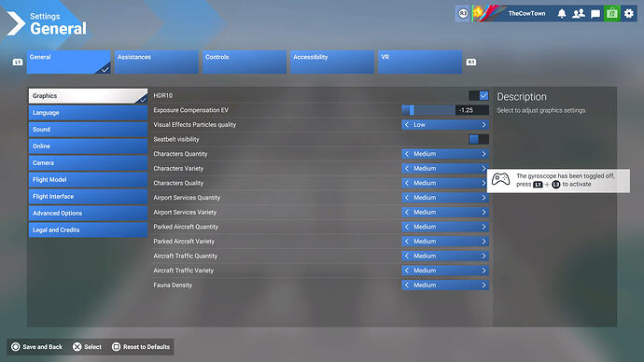This screenshot has width=644, height=362.
Task: Click the R3 stick profile icon
Action: (x=463, y=14)
